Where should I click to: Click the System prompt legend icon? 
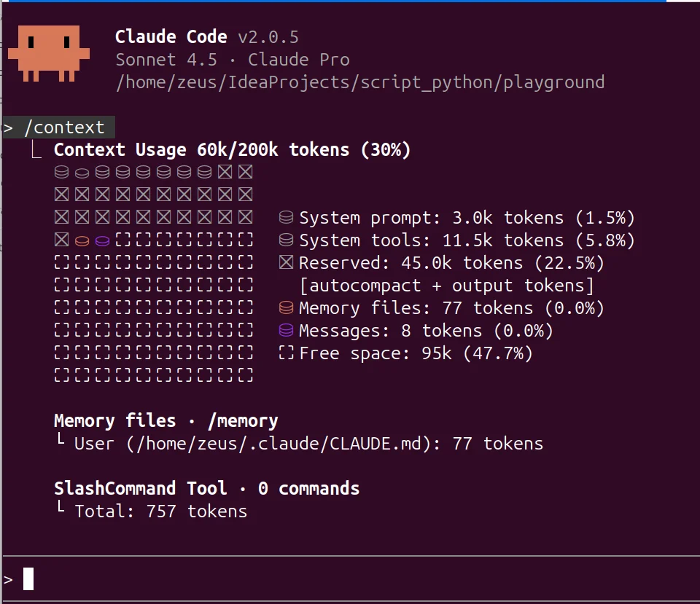click(x=286, y=217)
